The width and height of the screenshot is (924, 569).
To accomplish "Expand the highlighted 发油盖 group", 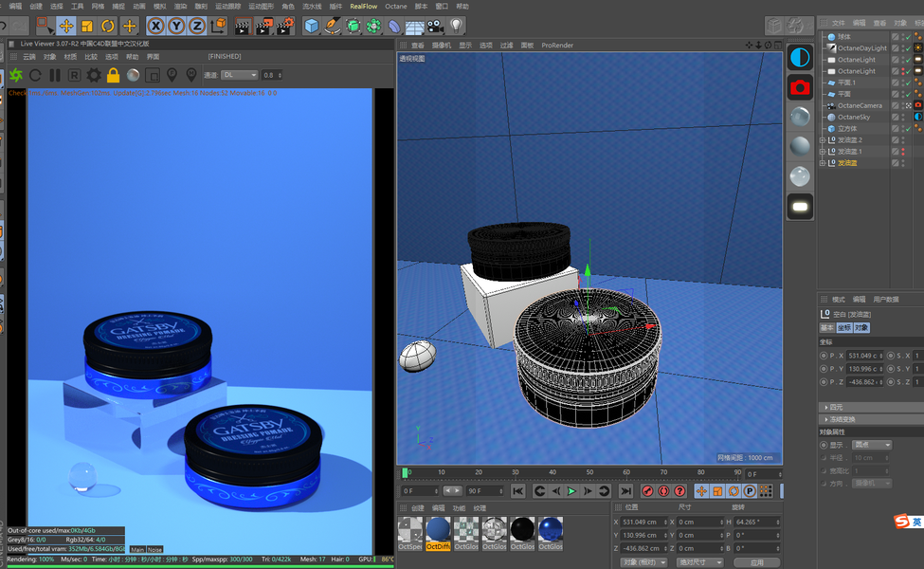I will pos(823,163).
